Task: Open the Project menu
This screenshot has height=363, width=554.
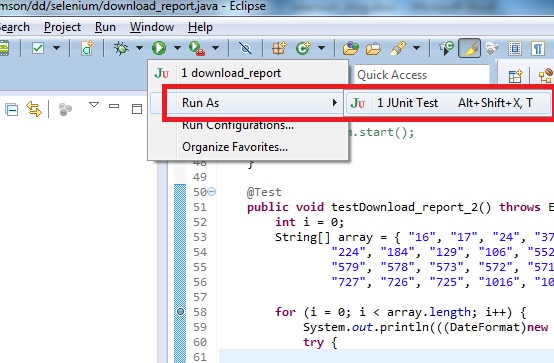Action: click(62, 27)
